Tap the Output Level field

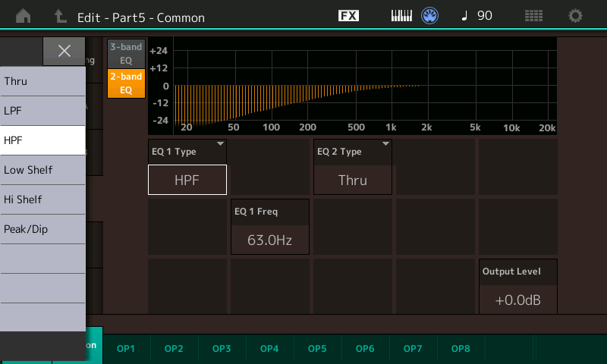[517, 300]
